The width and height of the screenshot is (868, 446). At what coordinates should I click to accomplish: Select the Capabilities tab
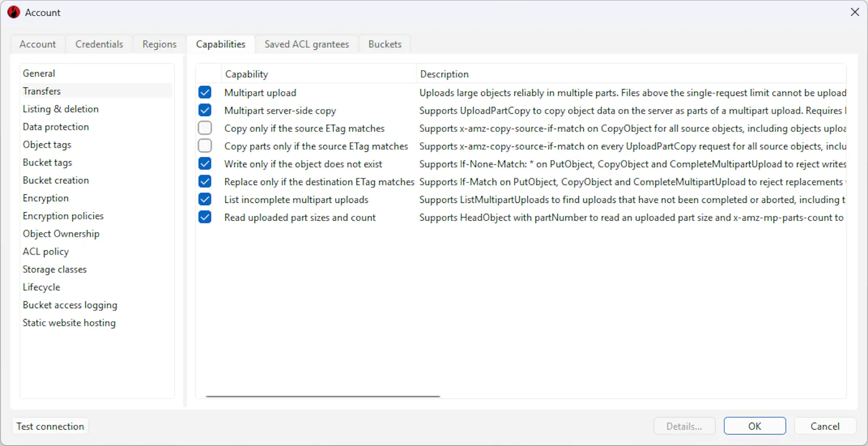[x=221, y=44]
